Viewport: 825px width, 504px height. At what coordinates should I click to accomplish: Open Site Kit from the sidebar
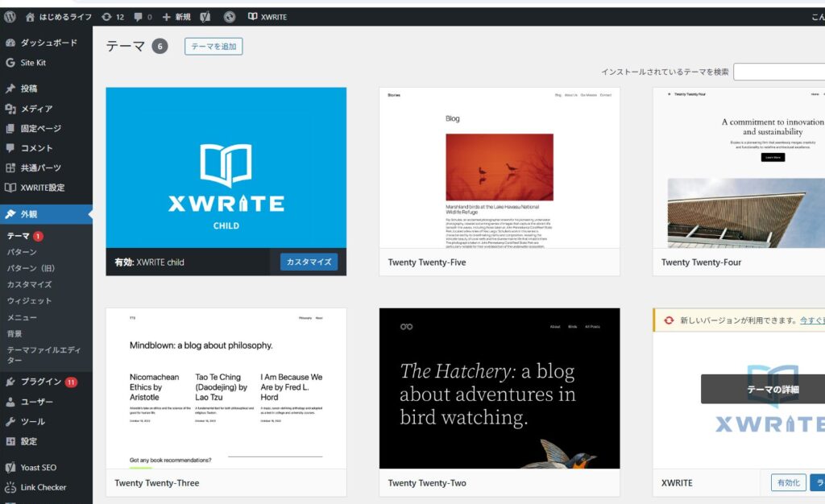pyautogui.click(x=32, y=63)
